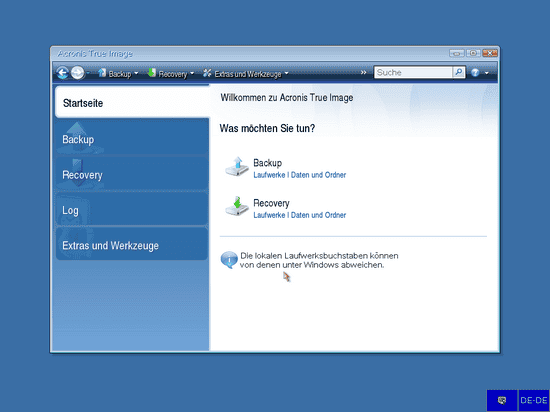Open the navigation history dropdown arrow

coord(88,73)
